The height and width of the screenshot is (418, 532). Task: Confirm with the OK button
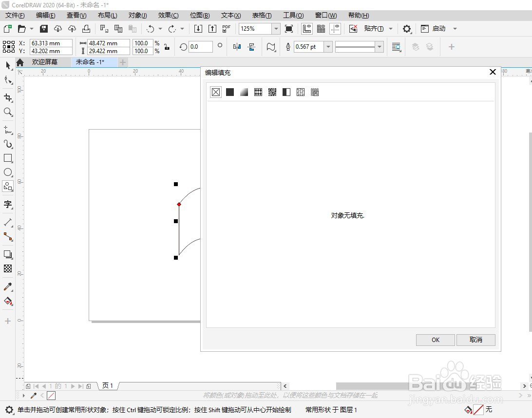tap(436, 340)
